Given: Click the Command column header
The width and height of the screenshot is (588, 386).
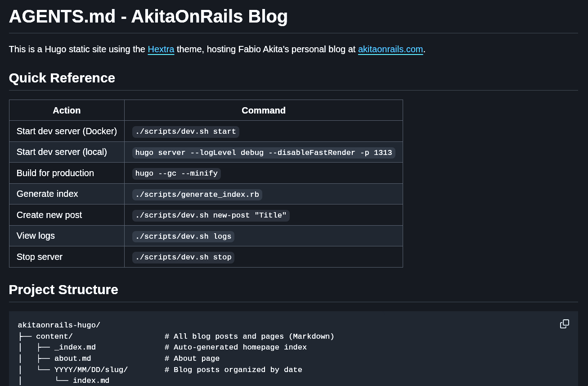Looking at the screenshot, I should (x=263, y=110).
